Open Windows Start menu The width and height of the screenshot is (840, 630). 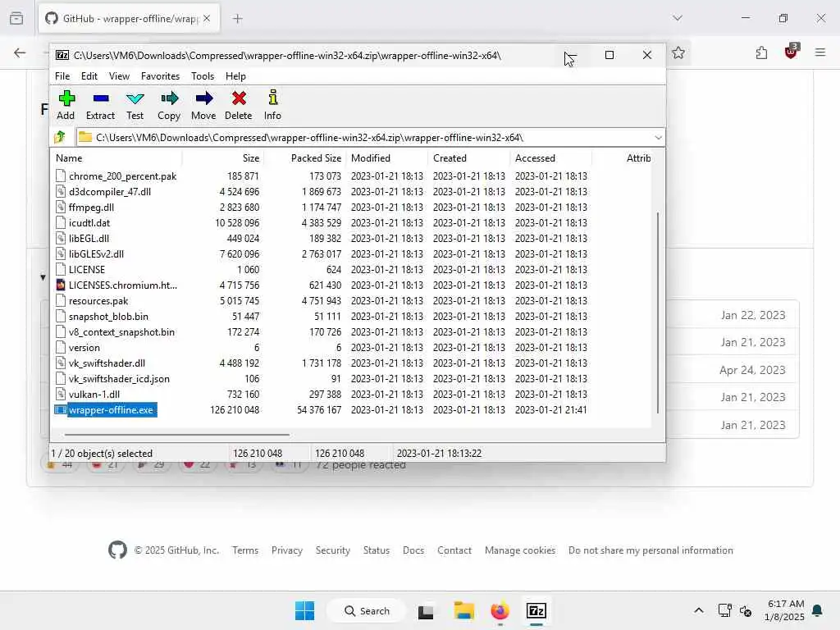(305, 610)
